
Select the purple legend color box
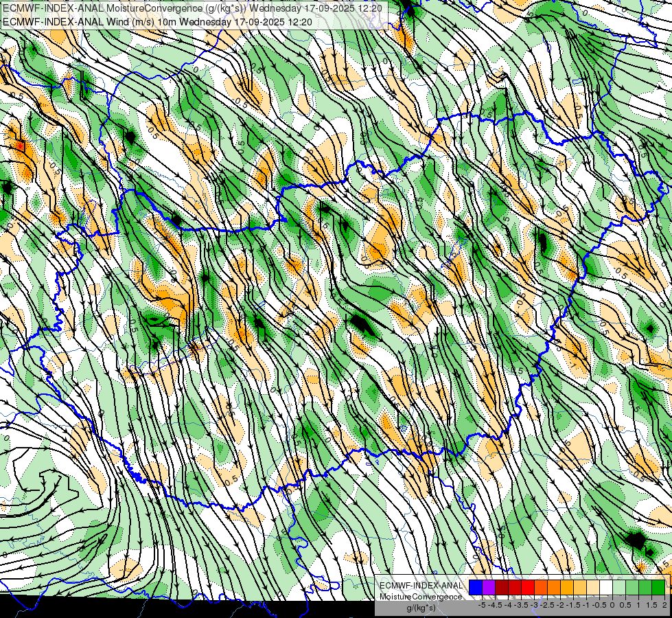pos(489,587)
